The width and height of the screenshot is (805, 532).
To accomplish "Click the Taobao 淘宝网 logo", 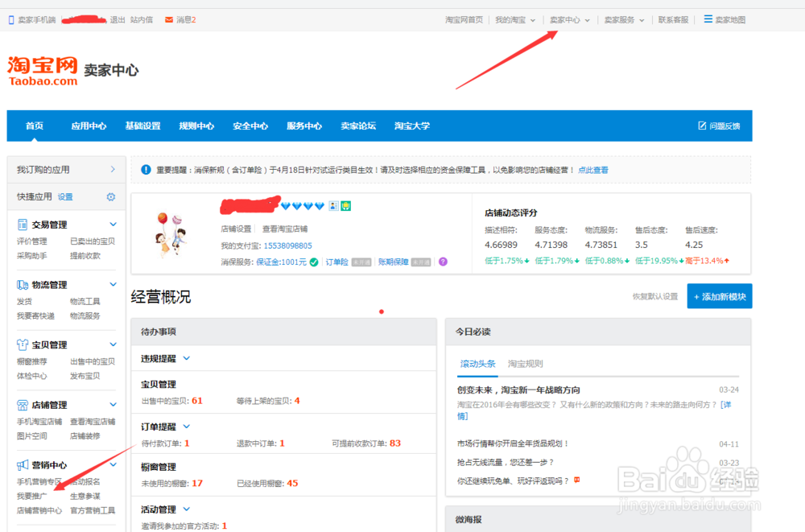I will [43, 71].
